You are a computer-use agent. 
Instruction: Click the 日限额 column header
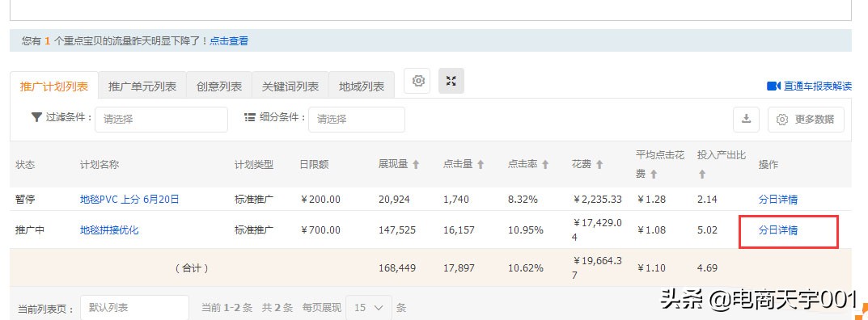(x=315, y=165)
